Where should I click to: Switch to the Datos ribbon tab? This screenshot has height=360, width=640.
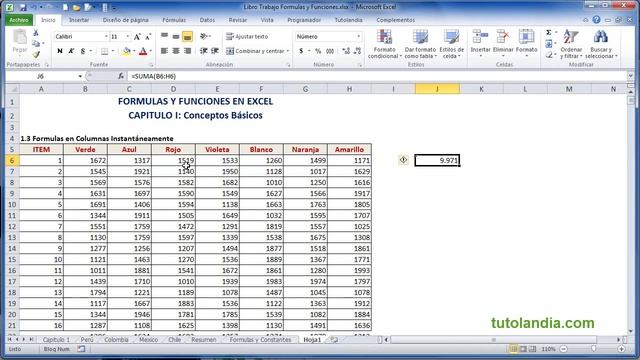coord(207,20)
